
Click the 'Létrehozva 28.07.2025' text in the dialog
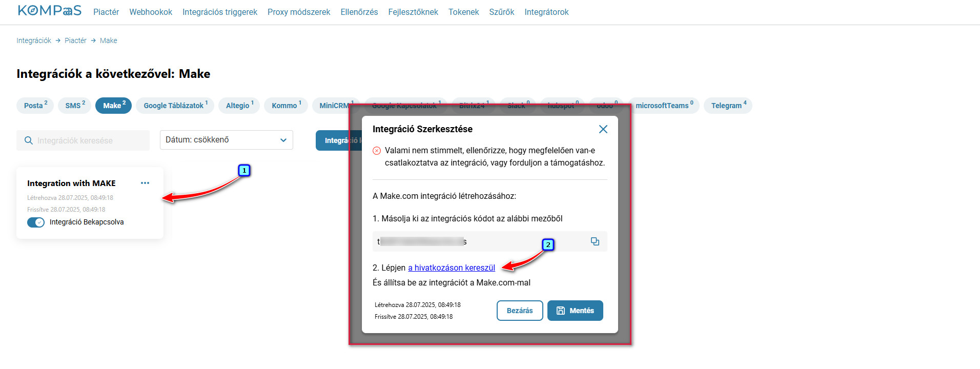417,305
